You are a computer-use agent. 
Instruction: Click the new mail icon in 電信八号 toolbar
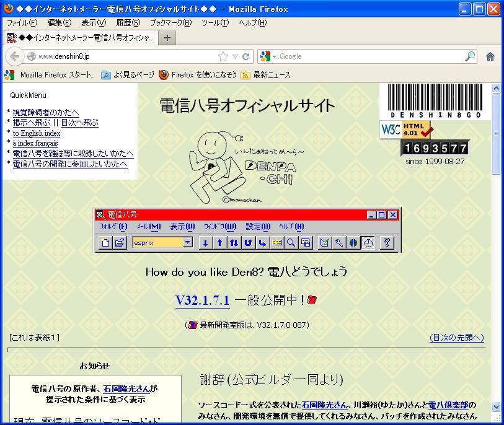[106, 242]
